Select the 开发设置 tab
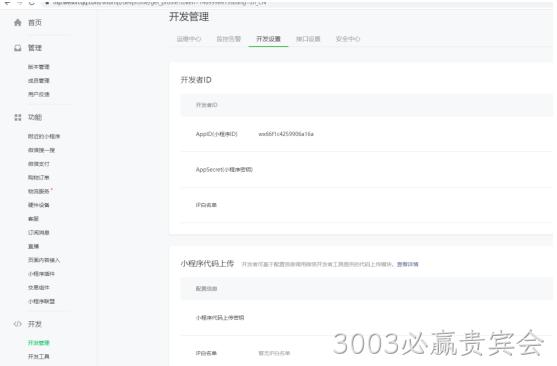Viewport: 557px width, 366px height. [x=269, y=39]
